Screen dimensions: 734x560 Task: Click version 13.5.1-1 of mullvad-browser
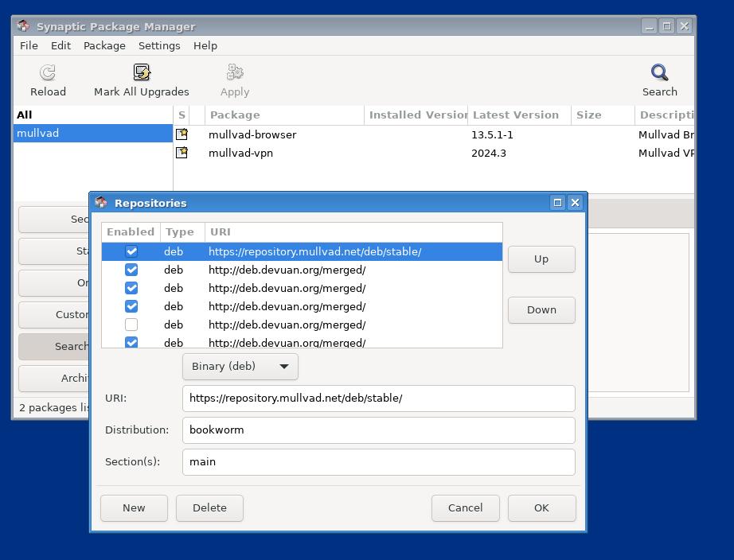(x=492, y=134)
